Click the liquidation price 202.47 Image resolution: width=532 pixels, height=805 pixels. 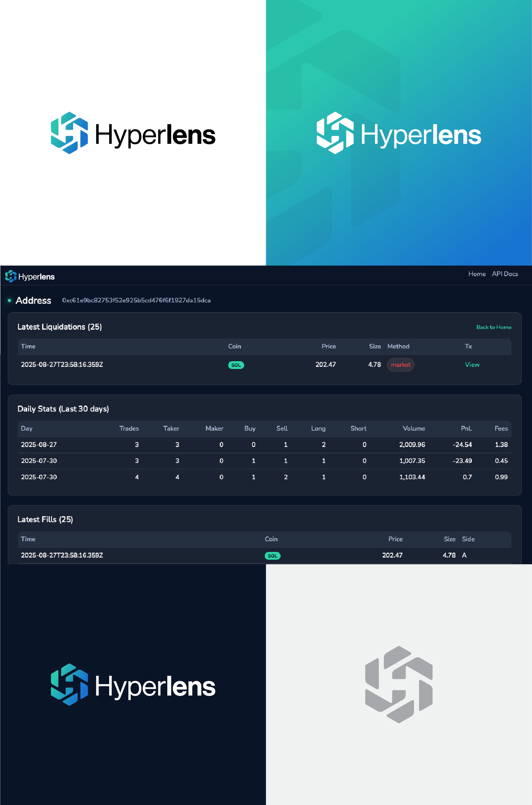(326, 365)
